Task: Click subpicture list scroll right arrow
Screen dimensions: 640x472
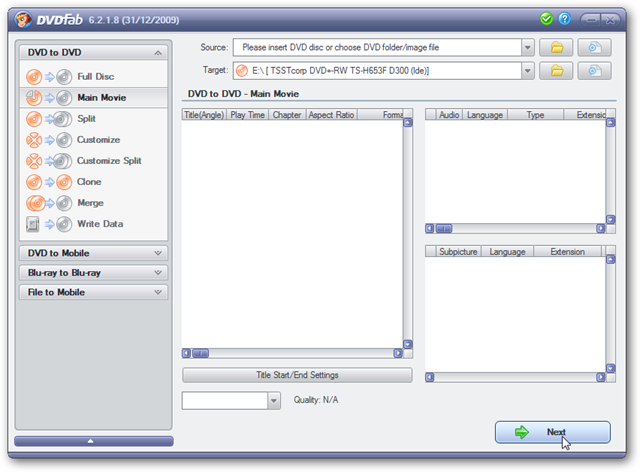Action: click(601, 377)
